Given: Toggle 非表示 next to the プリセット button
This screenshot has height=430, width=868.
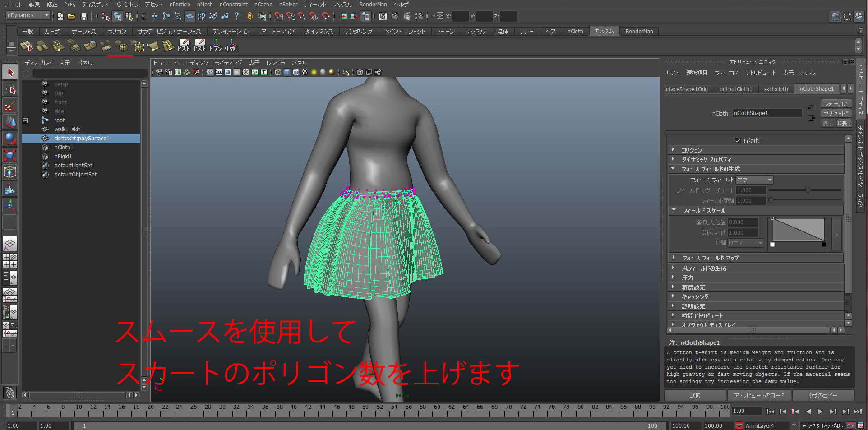Looking at the screenshot, I should [844, 123].
